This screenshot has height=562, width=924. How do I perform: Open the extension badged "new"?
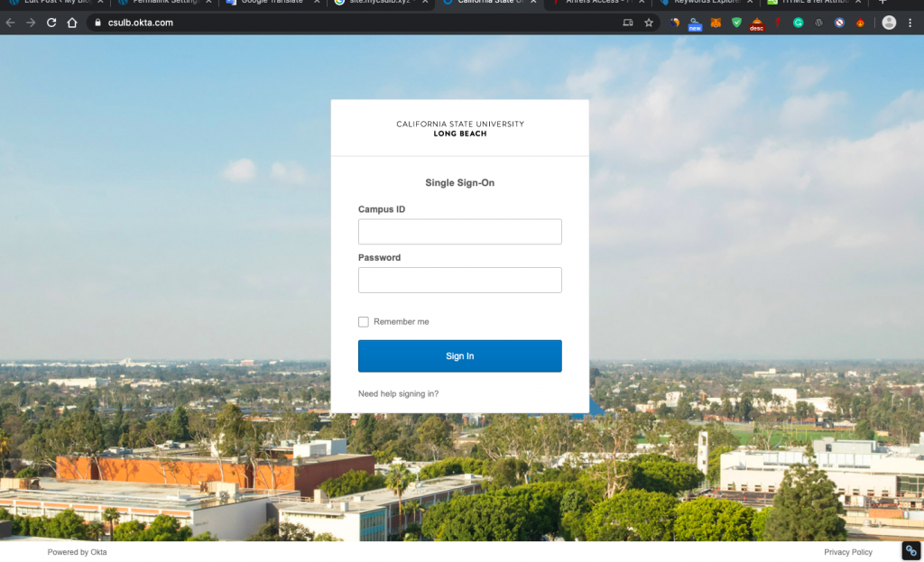(x=696, y=23)
